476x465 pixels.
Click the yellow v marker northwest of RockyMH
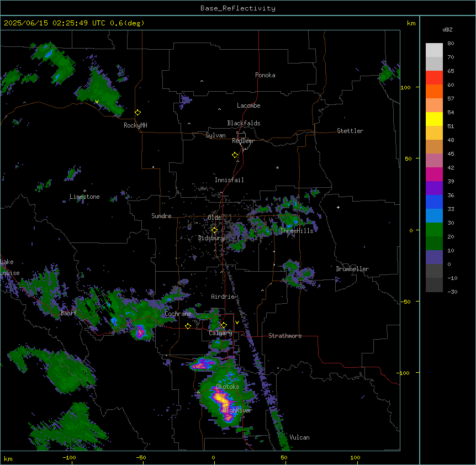[97, 102]
